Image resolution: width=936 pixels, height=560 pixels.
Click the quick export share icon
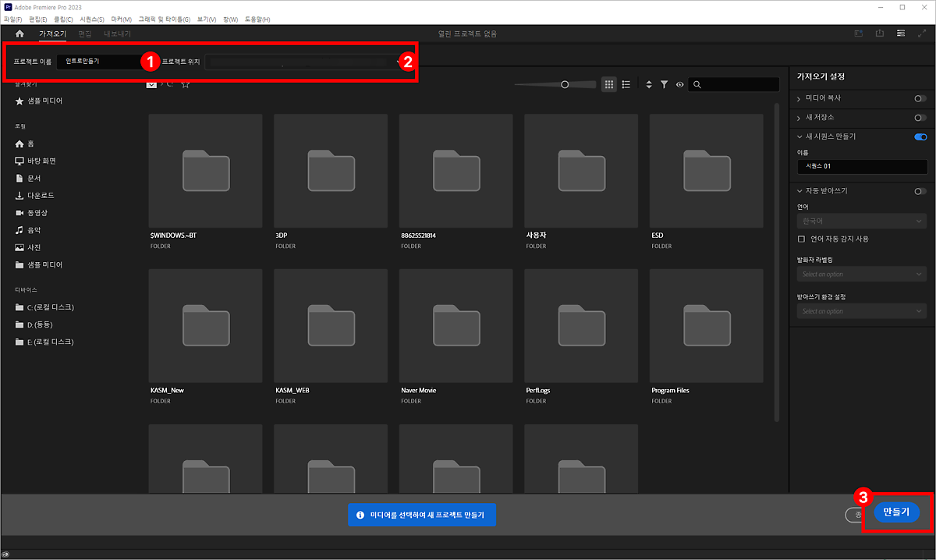(880, 34)
